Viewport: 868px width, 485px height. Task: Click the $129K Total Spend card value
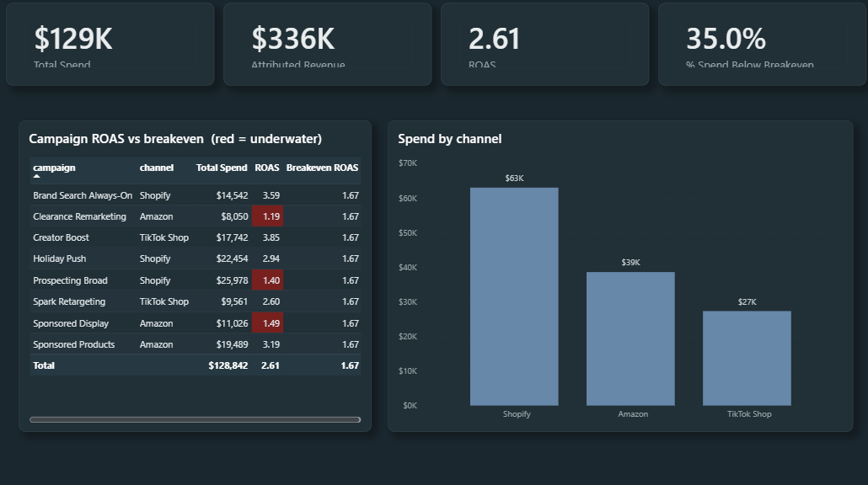click(x=73, y=39)
